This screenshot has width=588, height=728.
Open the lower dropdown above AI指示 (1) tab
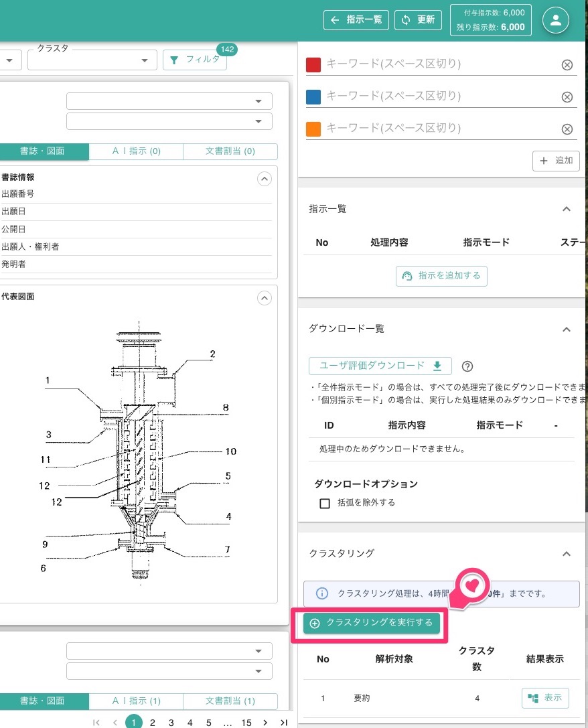coord(169,671)
